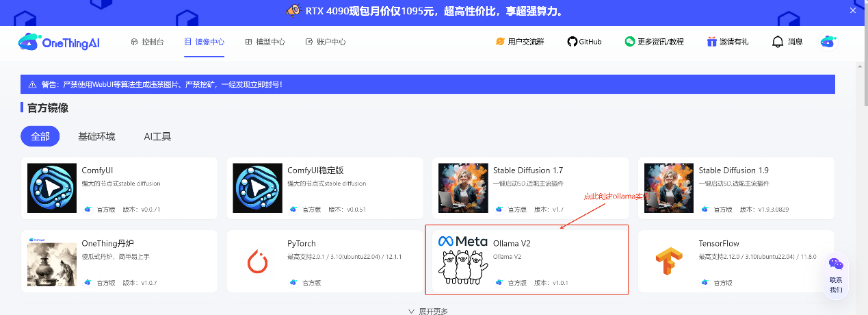Click the PyTorch logo icon
This screenshot has width=868, height=315.
point(257,262)
